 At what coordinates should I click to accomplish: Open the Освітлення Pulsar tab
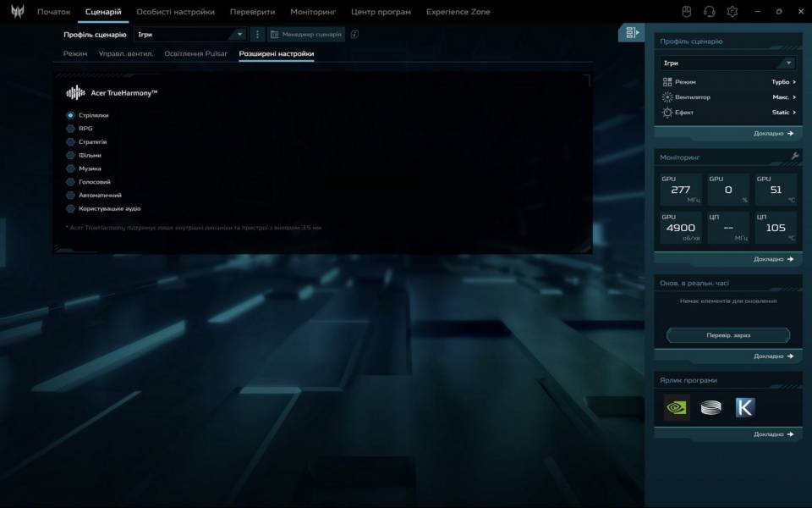pos(195,53)
